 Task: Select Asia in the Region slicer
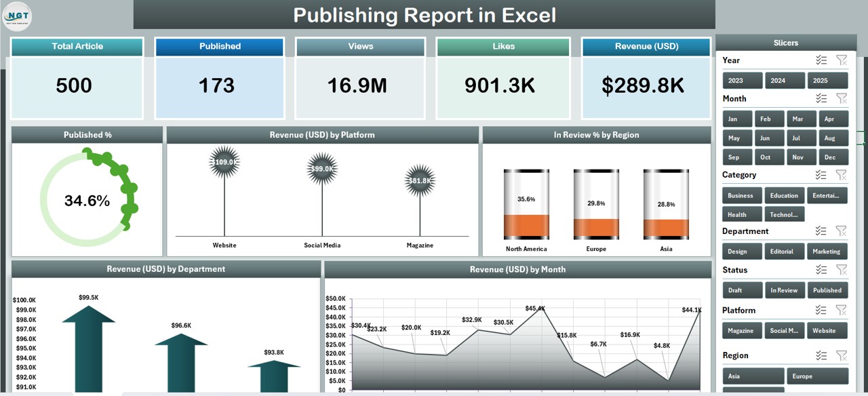point(753,376)
